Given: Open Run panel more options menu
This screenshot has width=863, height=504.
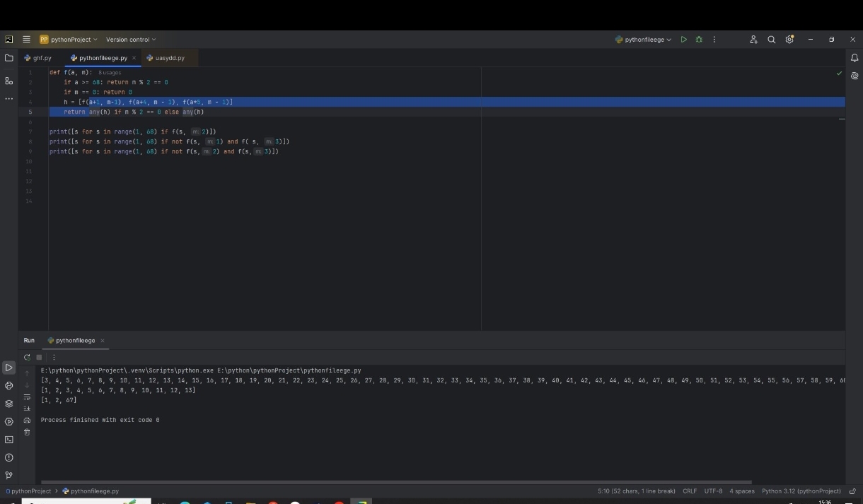Looking at the screenshot, I should tap(54, 358).
